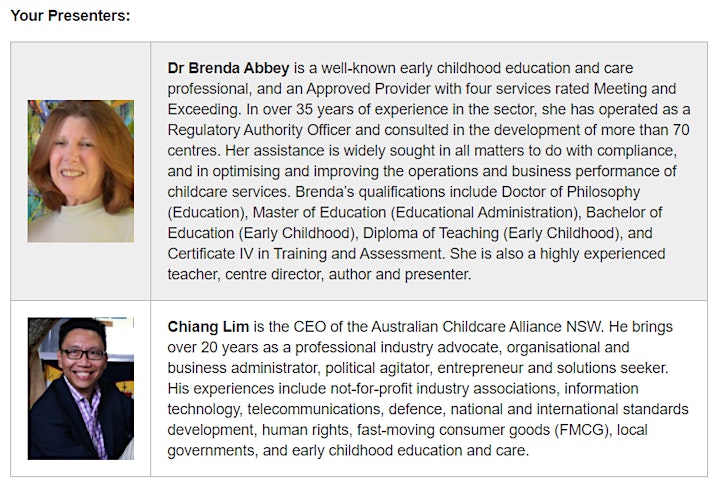Image resolution: width=720 pixels, height=490 pixels.
Task: Click the text Diploma of Teaching
Action: coord(431,233)
